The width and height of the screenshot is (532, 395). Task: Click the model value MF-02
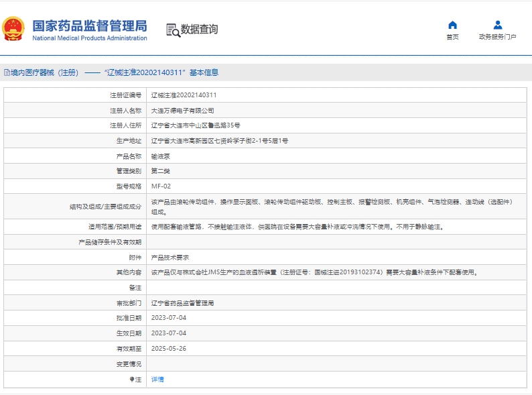pyautogui.click(x=161, y=186)
